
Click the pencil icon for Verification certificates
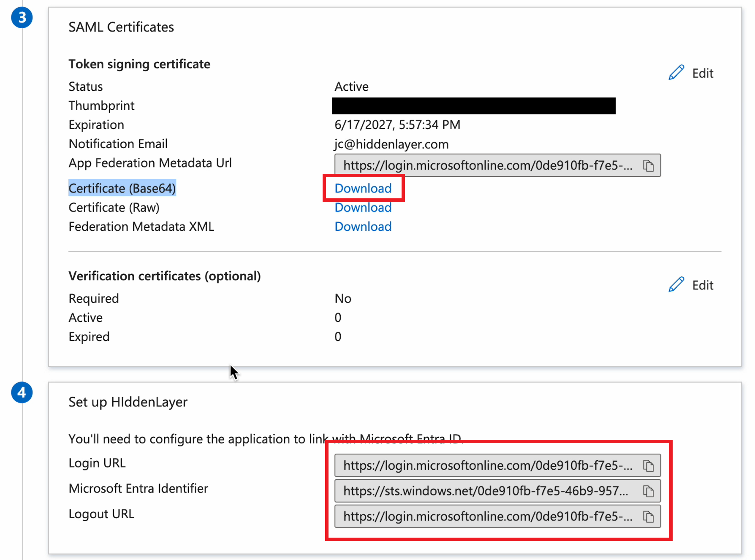click(676, 284)
